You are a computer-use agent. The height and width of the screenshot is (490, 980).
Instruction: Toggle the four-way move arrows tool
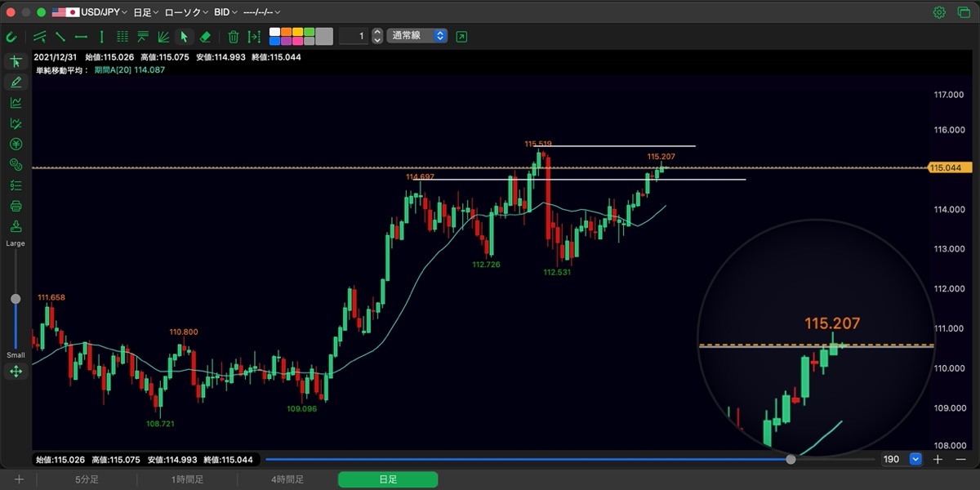[x=16, y=372]
